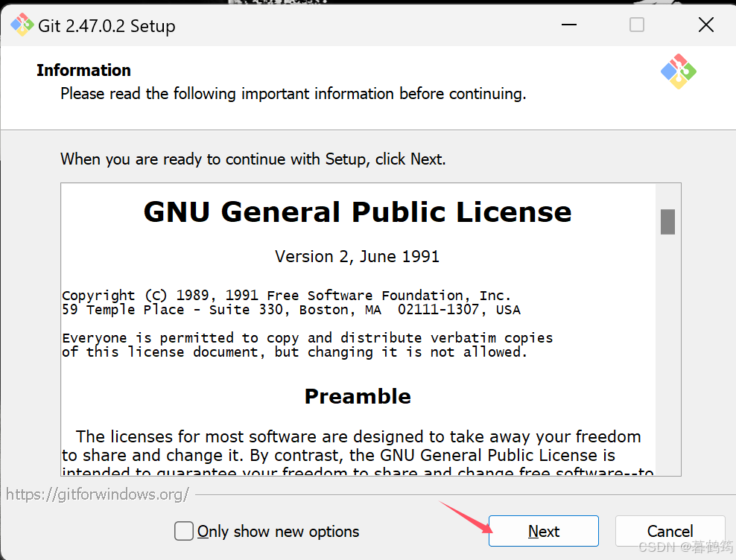Click 'of this license document' line
The height and width of the screenshot is (560, 736).
click(x=295, y=352)
